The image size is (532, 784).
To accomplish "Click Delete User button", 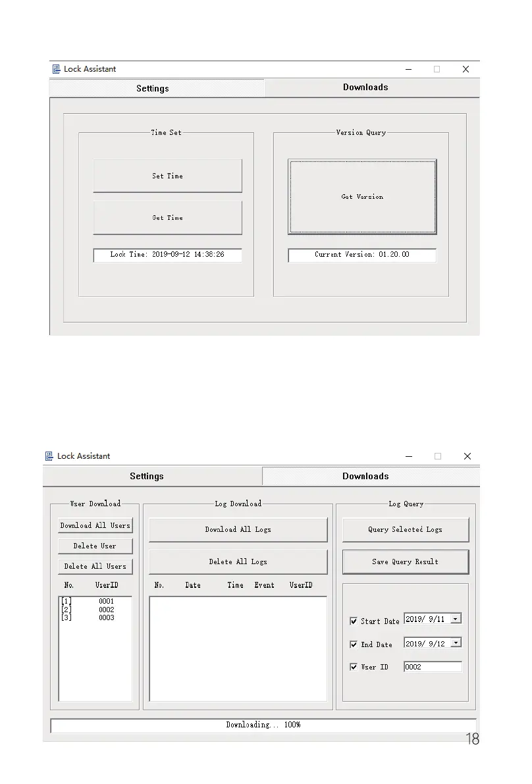I will click(x=95, y=546).
